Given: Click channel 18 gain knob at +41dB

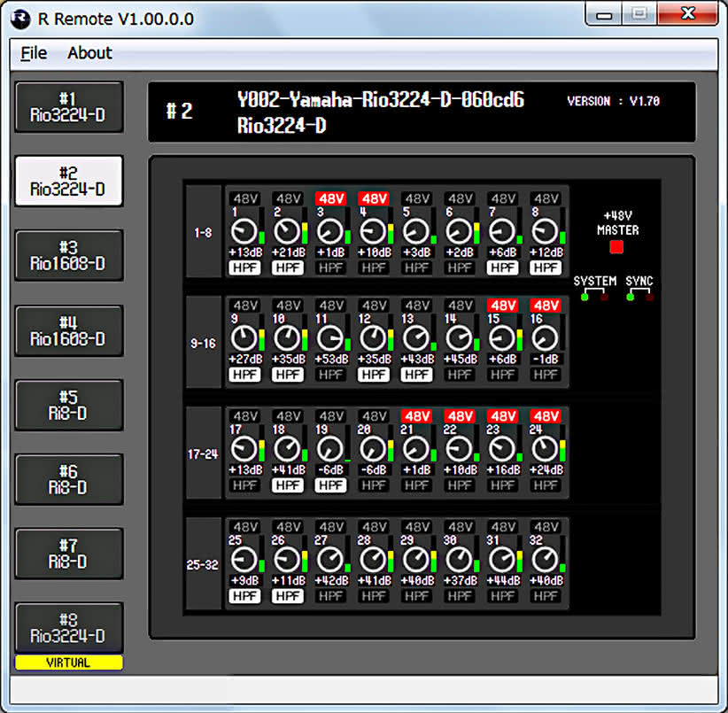Looking at the screenshot, I should [x=287, y=449].
